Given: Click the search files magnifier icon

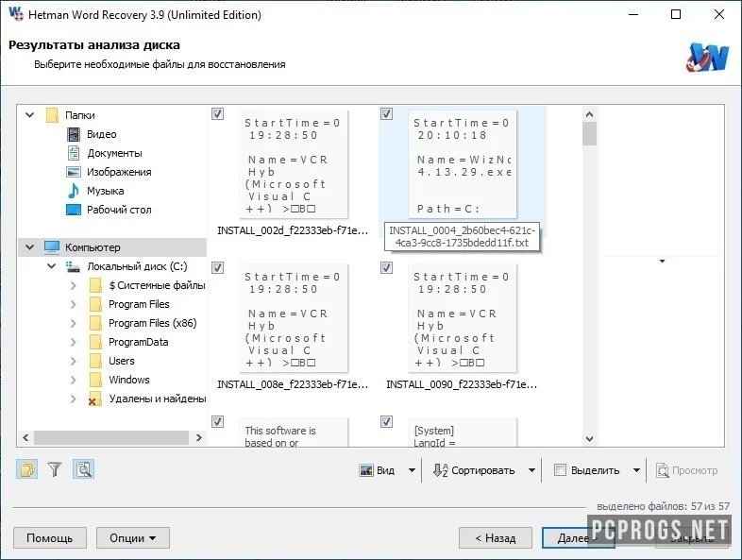Looking at the screenshot, I should pos(84,469).
